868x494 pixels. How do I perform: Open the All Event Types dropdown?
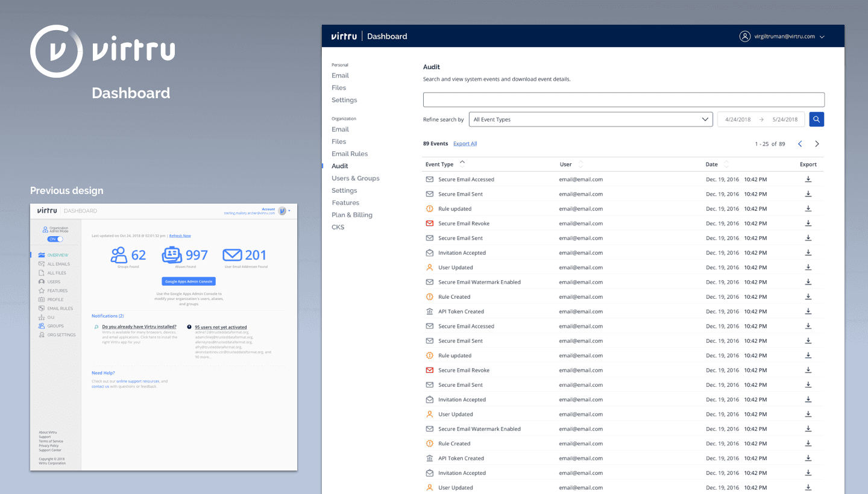(x=591, y=119)
